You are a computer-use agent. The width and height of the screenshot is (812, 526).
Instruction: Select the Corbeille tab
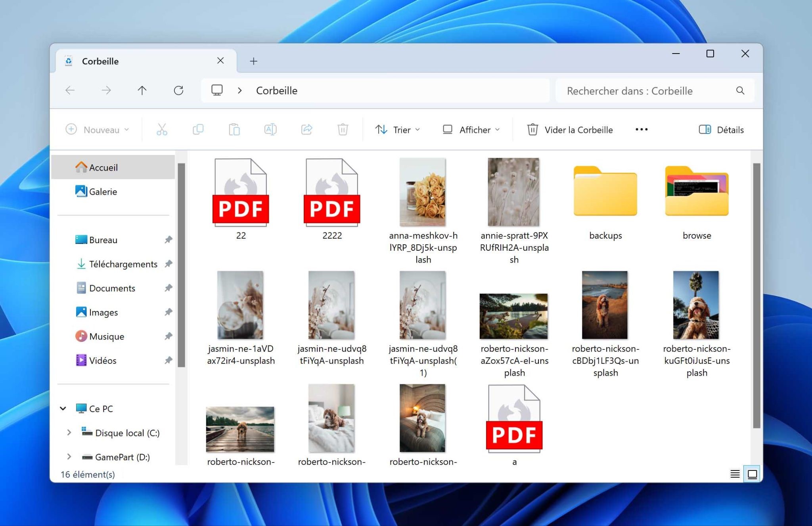click(x=146, y=61)
